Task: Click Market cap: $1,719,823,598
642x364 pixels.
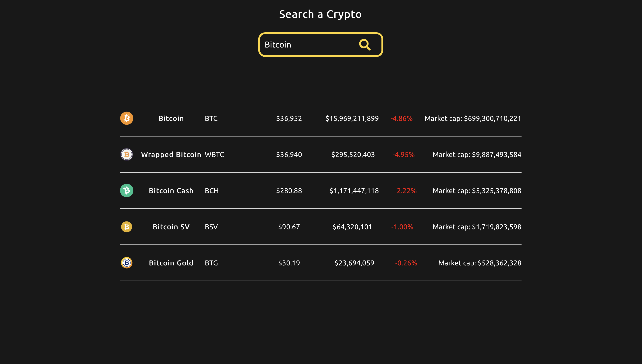Action: [x=477, y=227]
